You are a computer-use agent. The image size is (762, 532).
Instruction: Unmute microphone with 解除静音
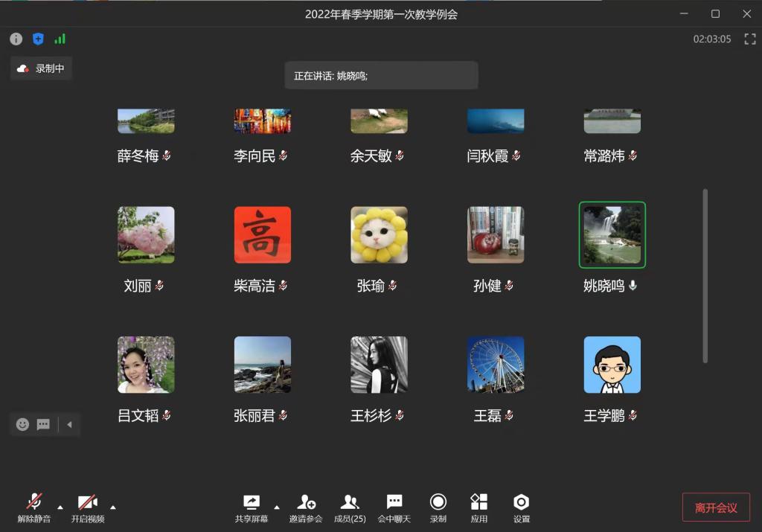click(34, 507)
